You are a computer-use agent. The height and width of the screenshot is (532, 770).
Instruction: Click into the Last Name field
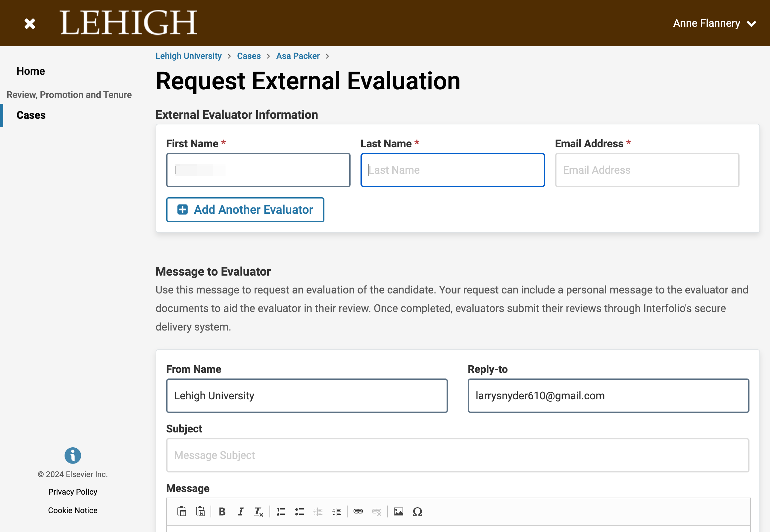pos(453,170)
